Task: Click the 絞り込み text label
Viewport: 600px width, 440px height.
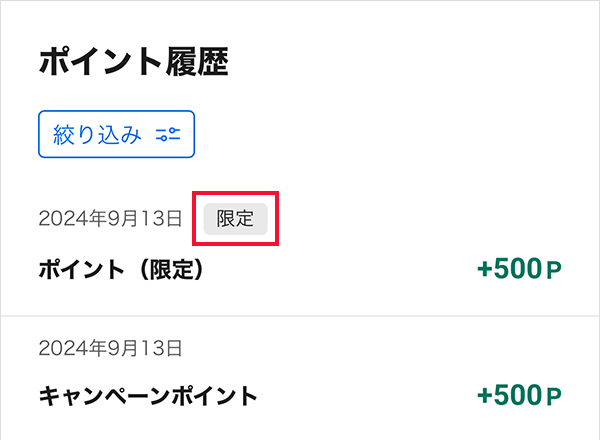Action: [x=97, y=134]
